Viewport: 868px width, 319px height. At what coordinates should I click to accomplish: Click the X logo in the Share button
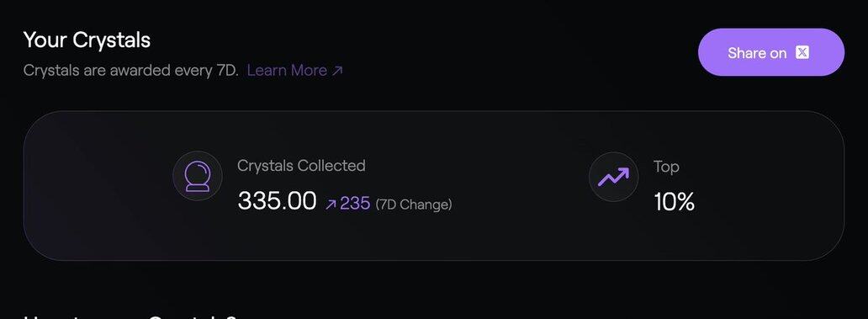(x=802, y=53)
